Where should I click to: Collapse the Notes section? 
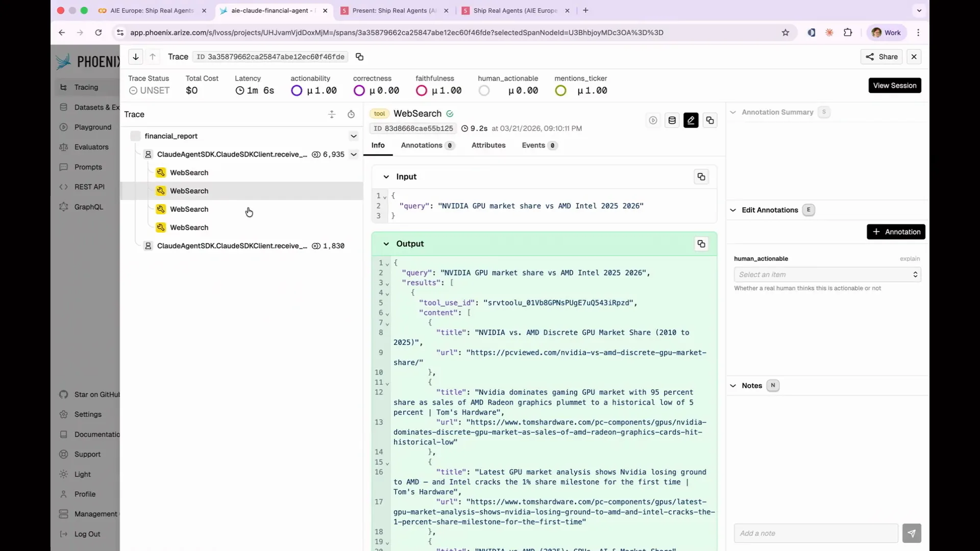pos(733,386)
